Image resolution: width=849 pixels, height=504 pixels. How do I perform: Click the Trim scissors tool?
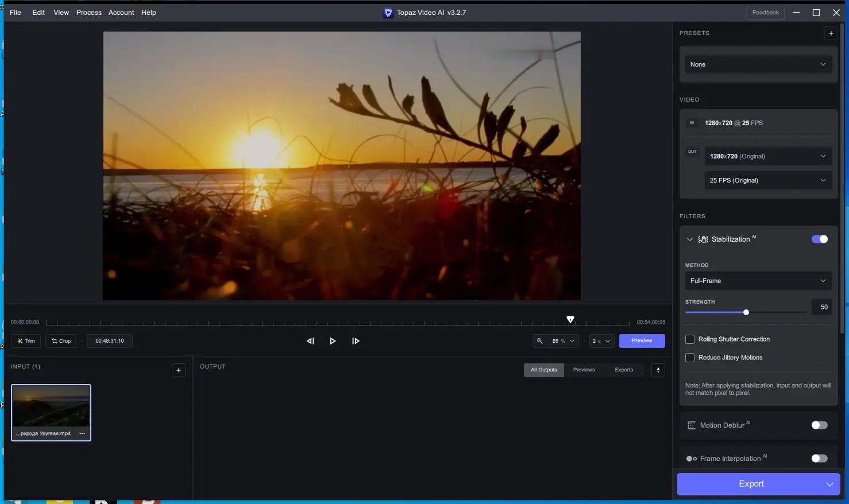coord(26,341)
